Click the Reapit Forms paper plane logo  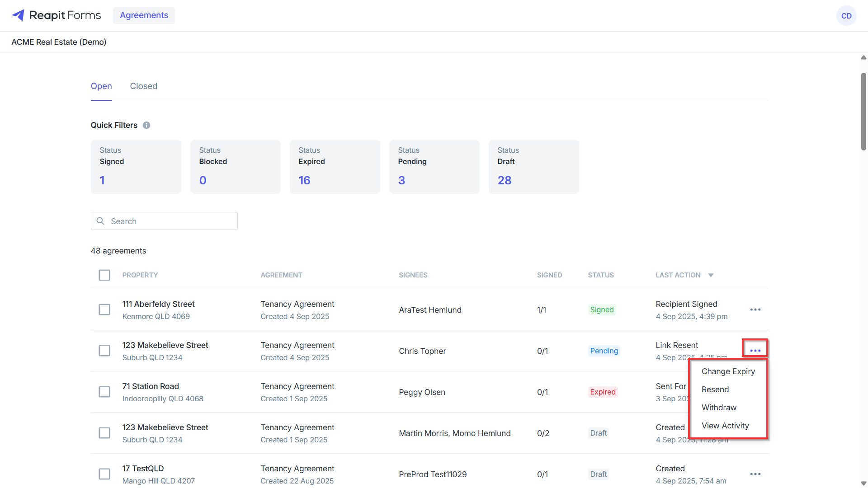(18, 15)
